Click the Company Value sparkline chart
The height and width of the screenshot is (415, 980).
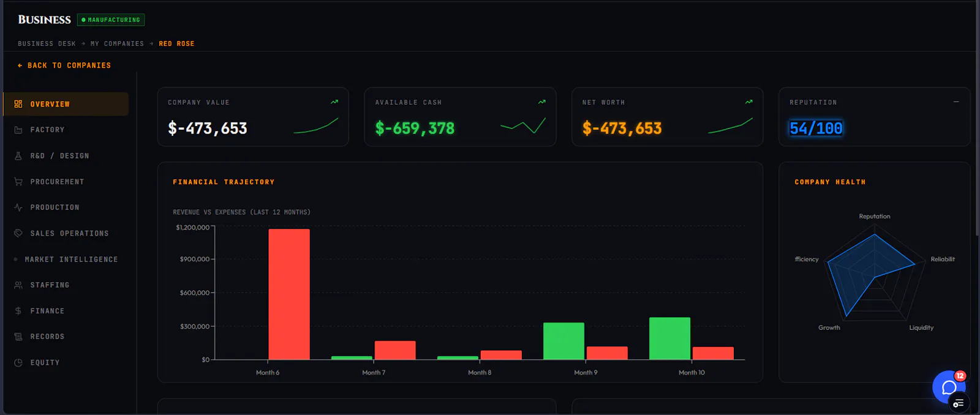point(316,125)
